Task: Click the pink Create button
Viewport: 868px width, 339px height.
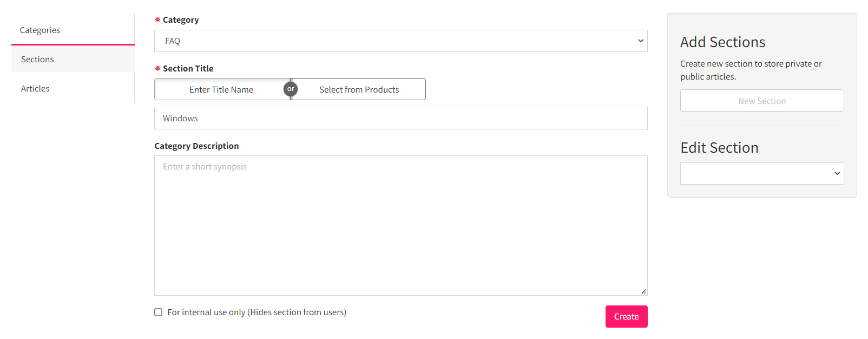Action: [626, 316]
